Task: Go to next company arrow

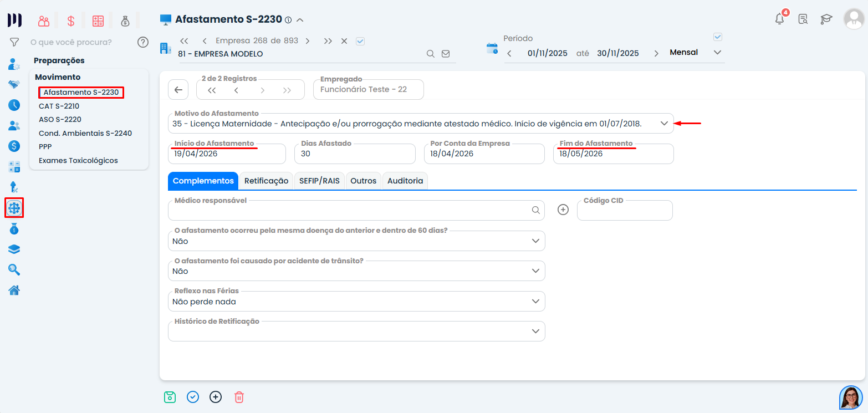Action: (x=308, y=41)
